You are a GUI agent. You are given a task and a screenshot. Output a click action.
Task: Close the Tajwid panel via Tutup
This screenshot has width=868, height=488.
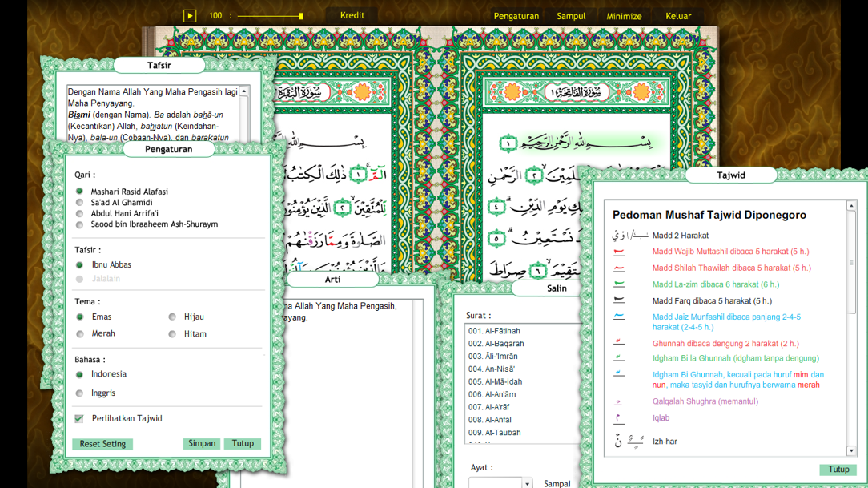coord(838,470)
